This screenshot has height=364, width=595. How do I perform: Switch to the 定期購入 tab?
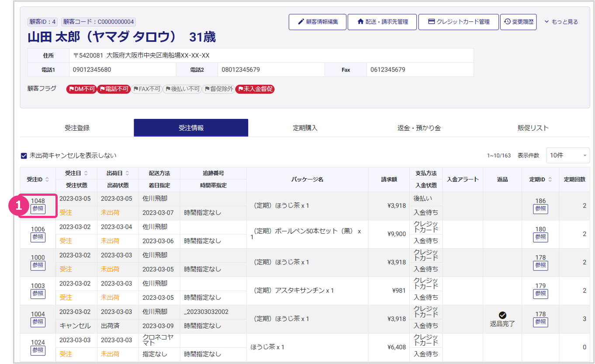pyautogui.click(x=305, y=128)
